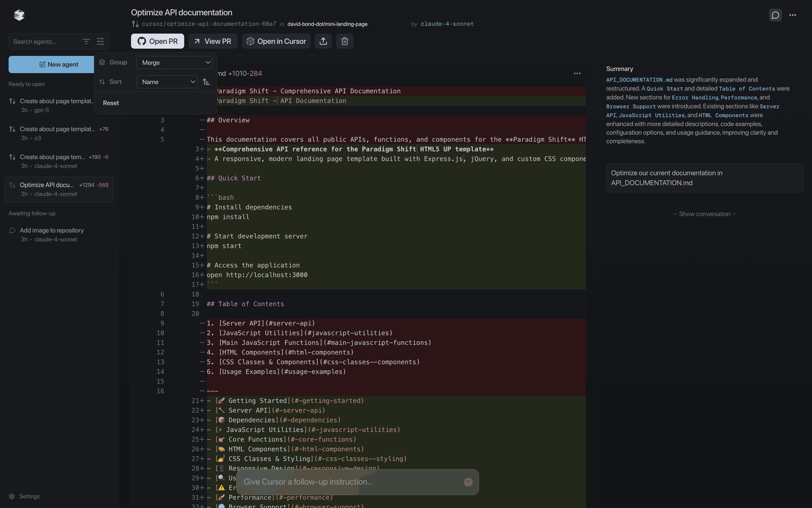Viewport: 812px width, 508px height.
Task: Send follow-up with the arrow icon
Action: [468, 482]
